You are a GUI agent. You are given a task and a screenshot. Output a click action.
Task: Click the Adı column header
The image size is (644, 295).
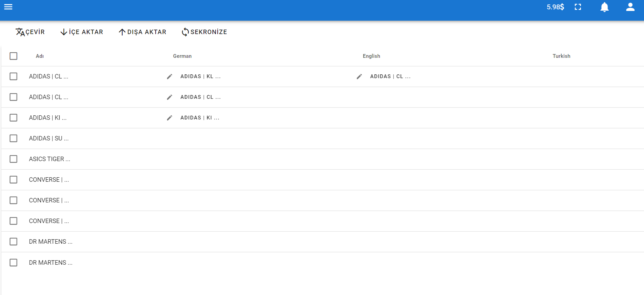[x=40, y=56]
